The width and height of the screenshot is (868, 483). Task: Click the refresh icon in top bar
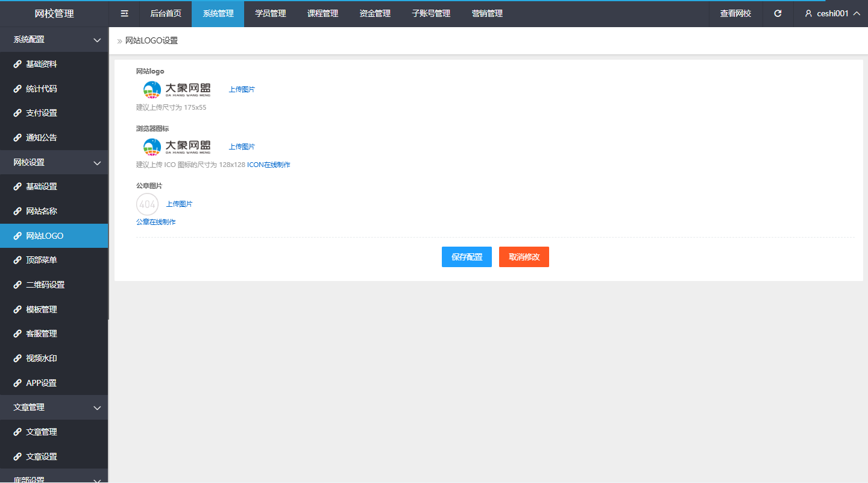[778, 13]
